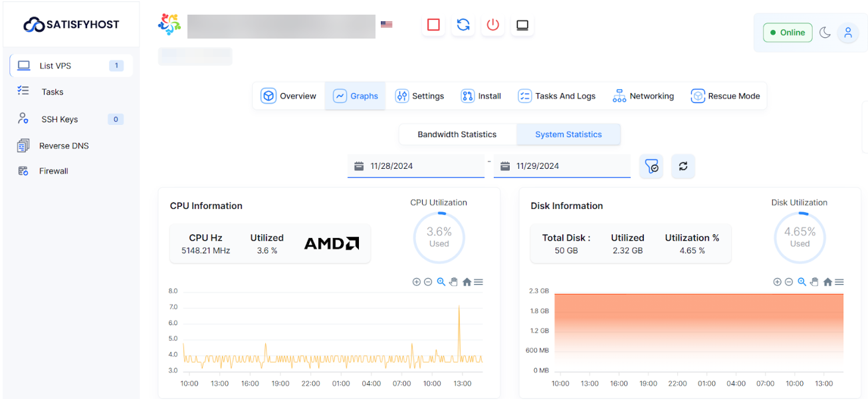Viewport: 868px width, 409px height.
Task: Open the CPU chart hamburger menu
Action: 479,282
